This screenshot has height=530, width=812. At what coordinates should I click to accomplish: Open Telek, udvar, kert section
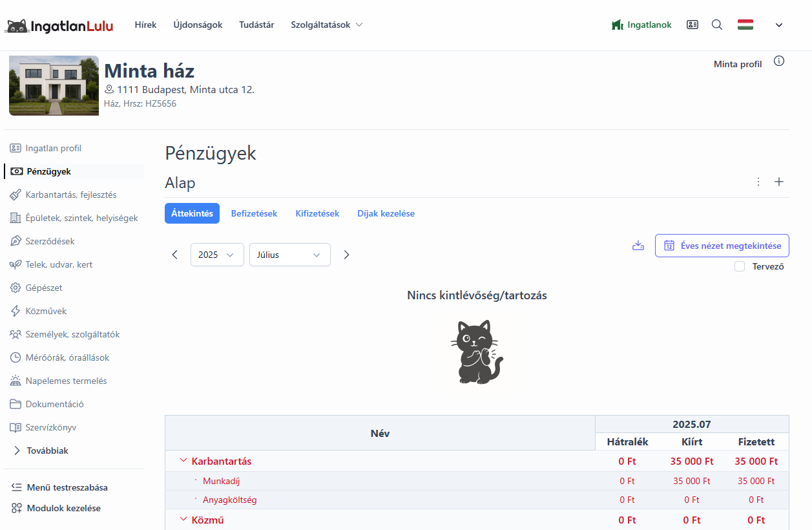tap(51, 264)
